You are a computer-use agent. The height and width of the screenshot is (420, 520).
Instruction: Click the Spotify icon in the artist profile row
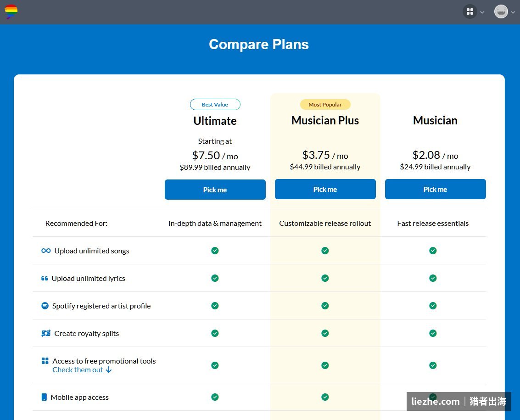(x=45, y=306)
